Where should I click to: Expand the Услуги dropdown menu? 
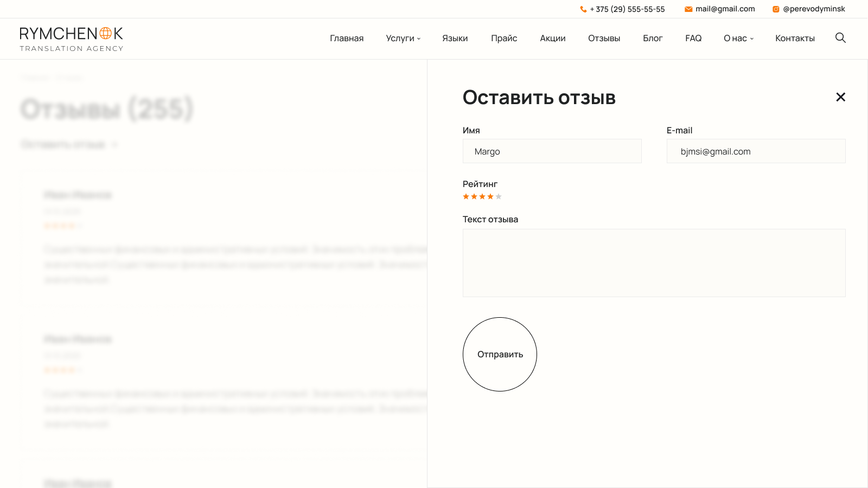coord(403,38)
